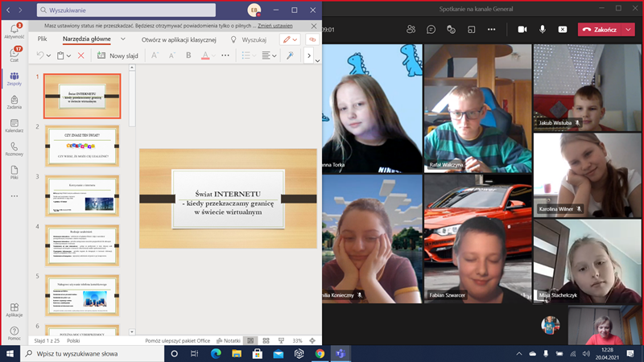Expand the arrow next to Zakończ
The width and height of the screenshot is (644, 362).
pyautogui.click(x=627, y=29)
